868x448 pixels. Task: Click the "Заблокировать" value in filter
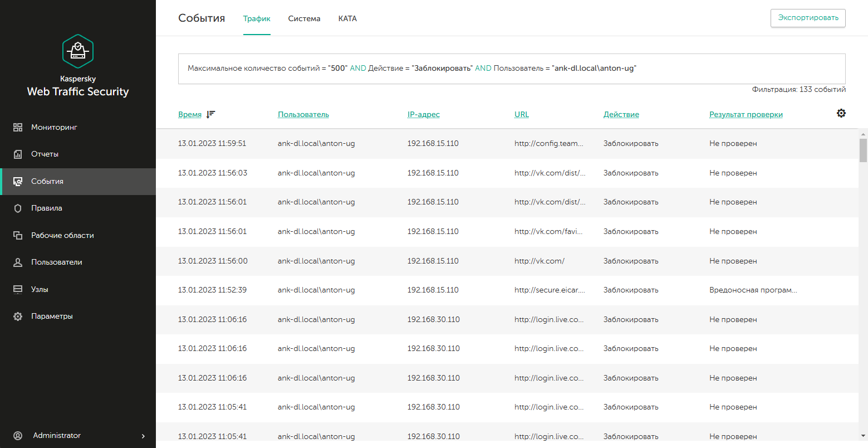point(443,69)
